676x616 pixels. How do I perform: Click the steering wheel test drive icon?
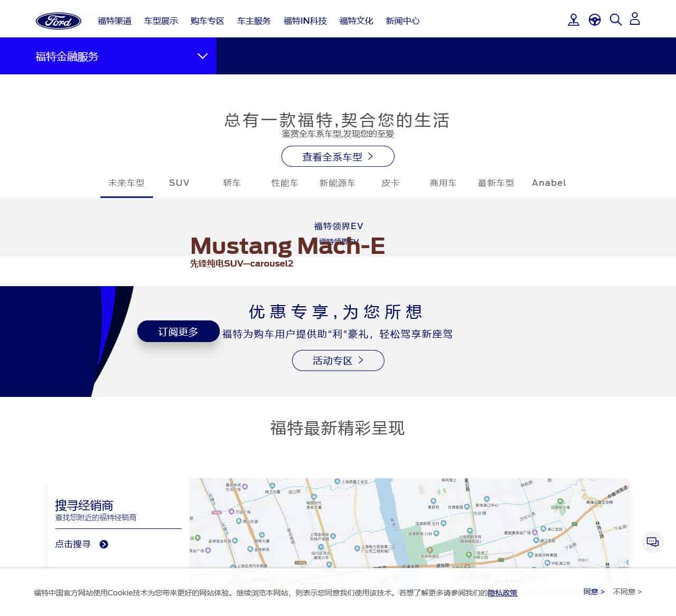(x=595, y=20)
